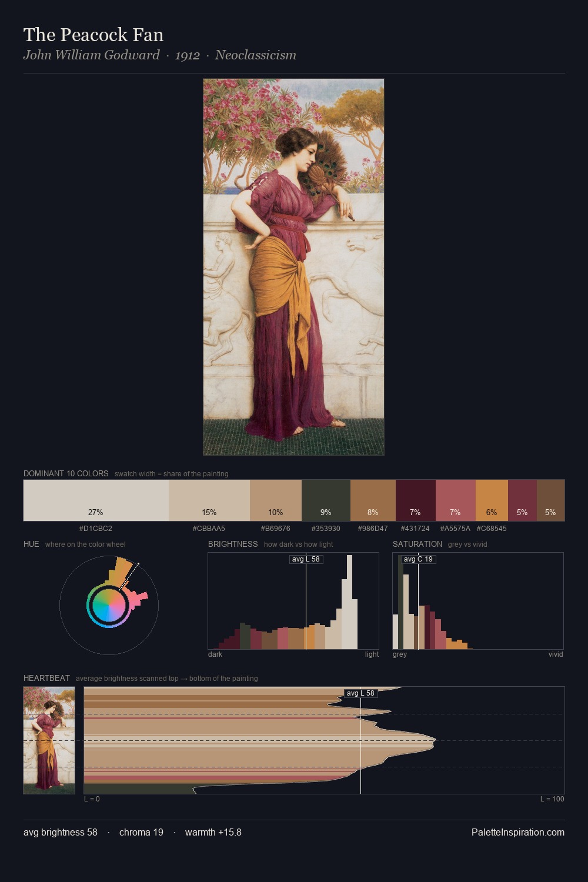The height and width of the screenshot is (882, 588).
Task: Click hex code #B69676
Action: (275, 529)
